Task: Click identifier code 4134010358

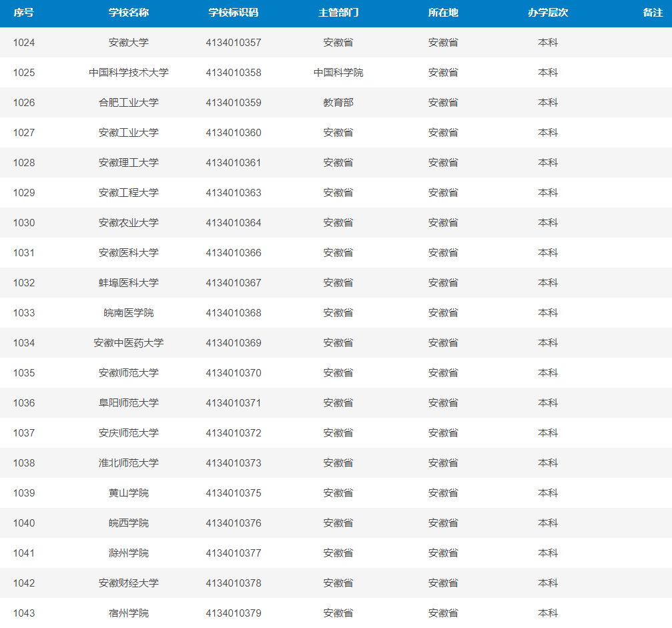Action: (234, 73)
